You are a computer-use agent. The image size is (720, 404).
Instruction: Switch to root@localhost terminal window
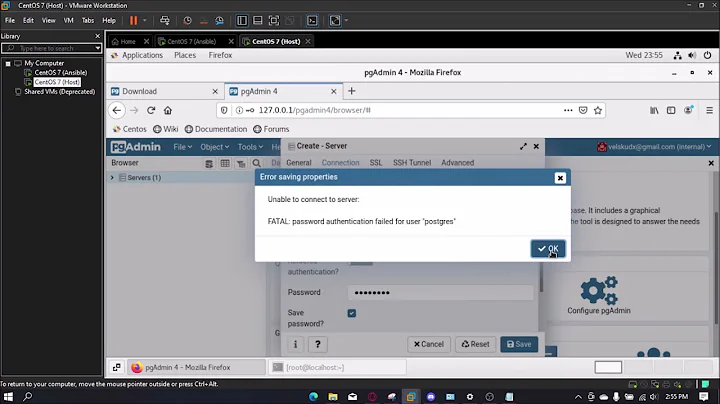click(338, 367)
